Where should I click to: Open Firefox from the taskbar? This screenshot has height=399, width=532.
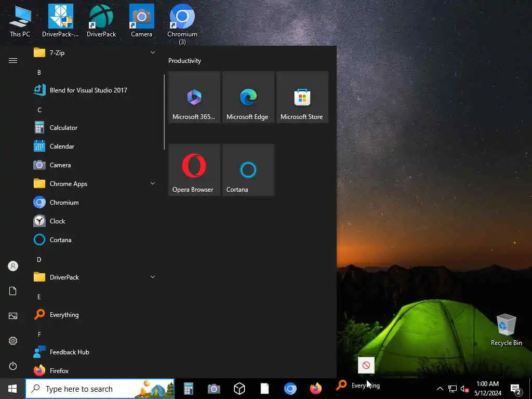[x=315, y=389]
